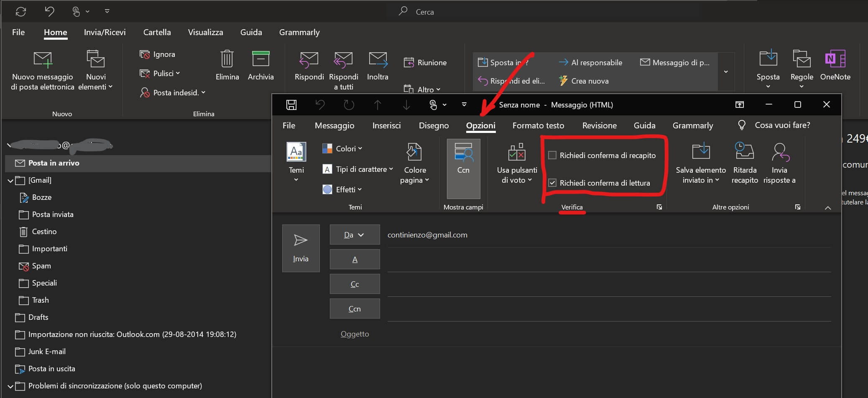Click the Elimina trash icon
Viewport: 868px width, 398px height.
pyautogui.click(x=227, y=59)
